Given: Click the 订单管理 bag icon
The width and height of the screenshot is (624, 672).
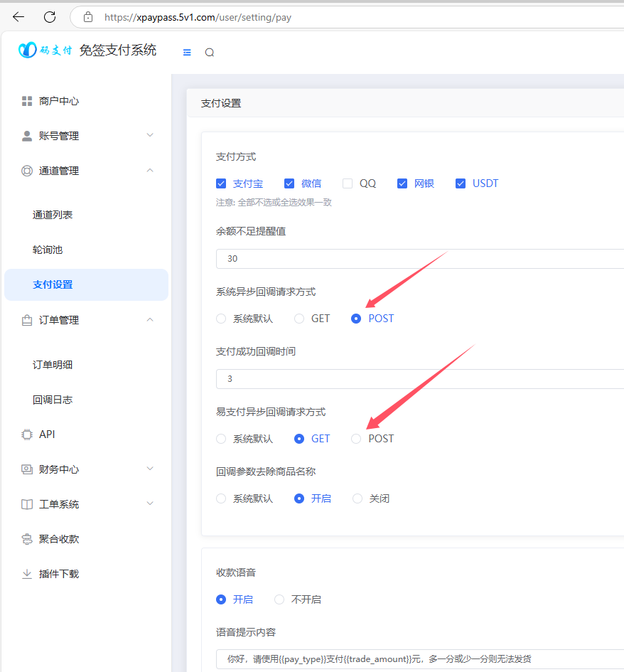Looking at the screenshot, I should [x=27, y=320].
